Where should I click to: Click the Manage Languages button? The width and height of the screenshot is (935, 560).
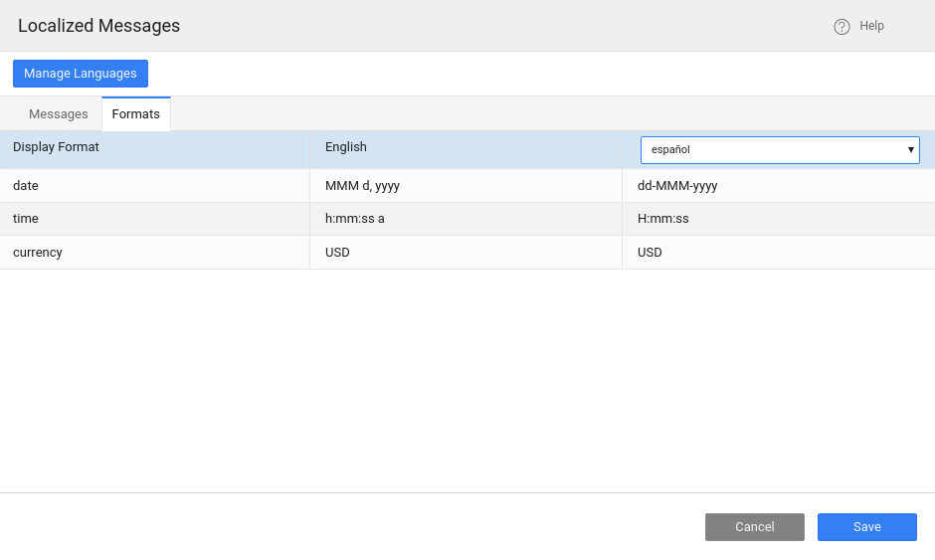tap(81, 74)
